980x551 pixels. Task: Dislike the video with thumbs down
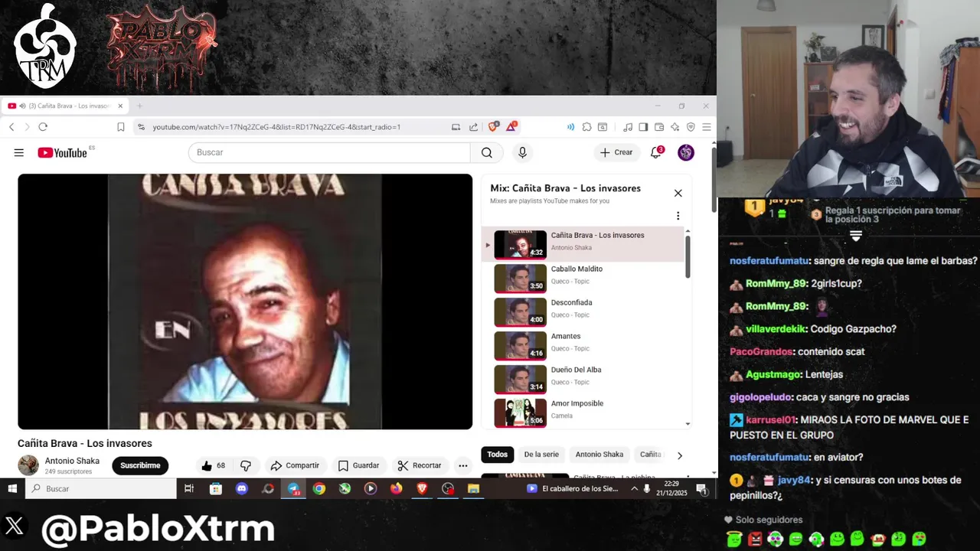tap(246, 465)
